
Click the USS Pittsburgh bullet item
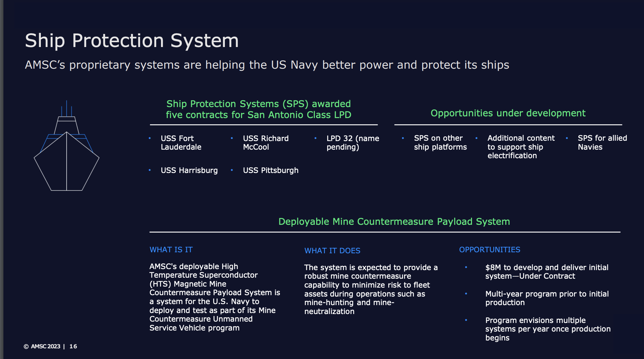click(271, 170)
